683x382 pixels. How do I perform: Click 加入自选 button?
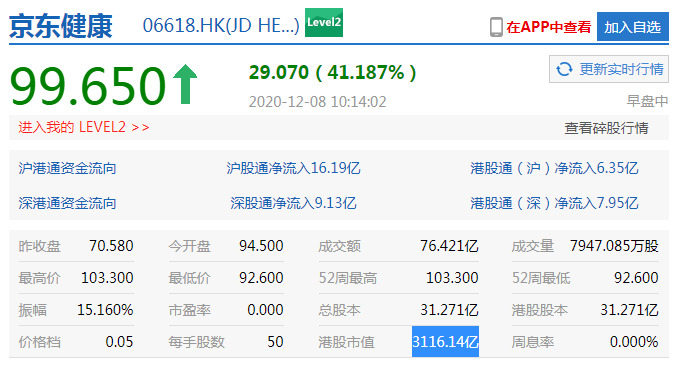pyautogui.click(x=632, y=27)
